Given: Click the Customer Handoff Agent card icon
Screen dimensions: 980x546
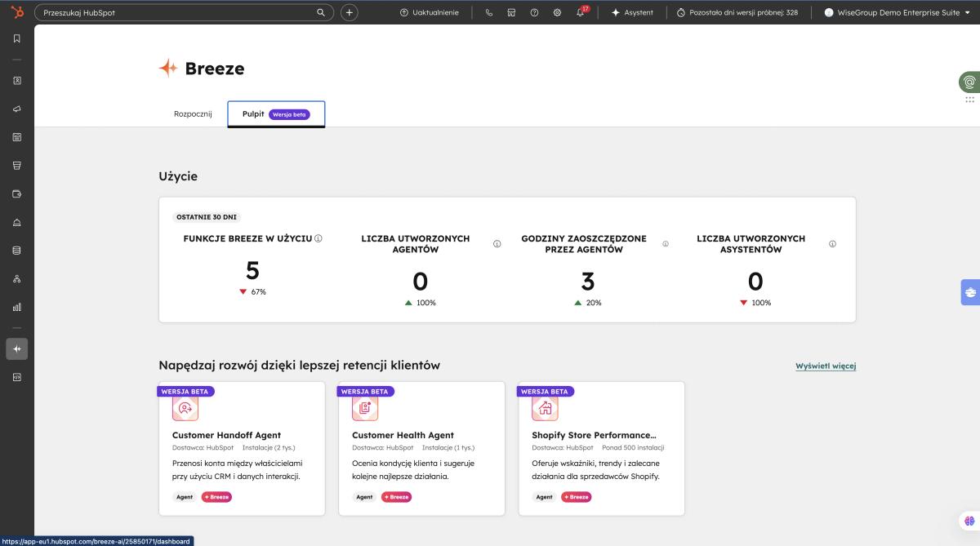Looking at the screenshot, I should [x=185, y=408].
